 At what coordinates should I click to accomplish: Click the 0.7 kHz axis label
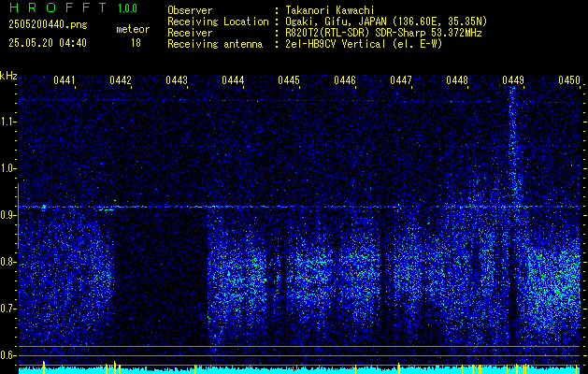tap(7, 309)
